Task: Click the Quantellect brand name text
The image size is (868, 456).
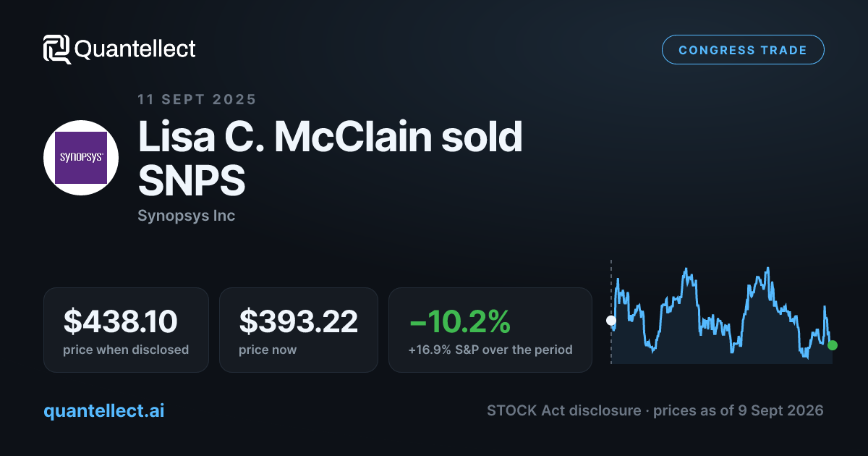Action: click(x=135, y=49)
